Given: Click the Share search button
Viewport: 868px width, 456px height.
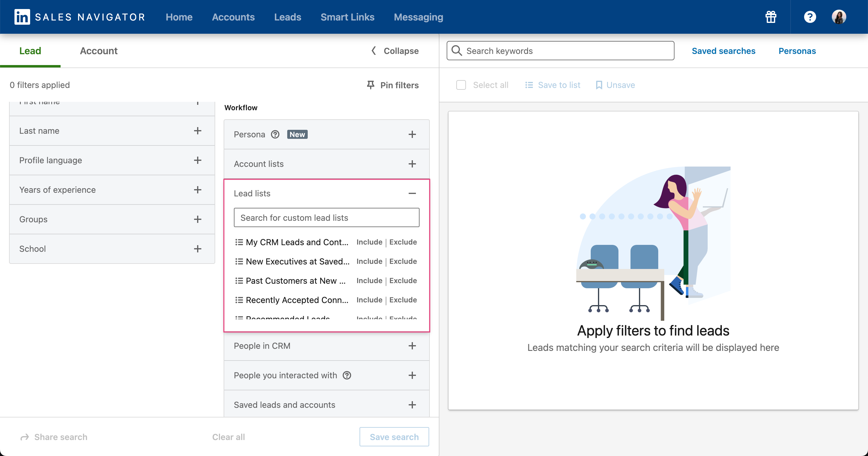Looking at the screenshot, I should pos(54,437).
